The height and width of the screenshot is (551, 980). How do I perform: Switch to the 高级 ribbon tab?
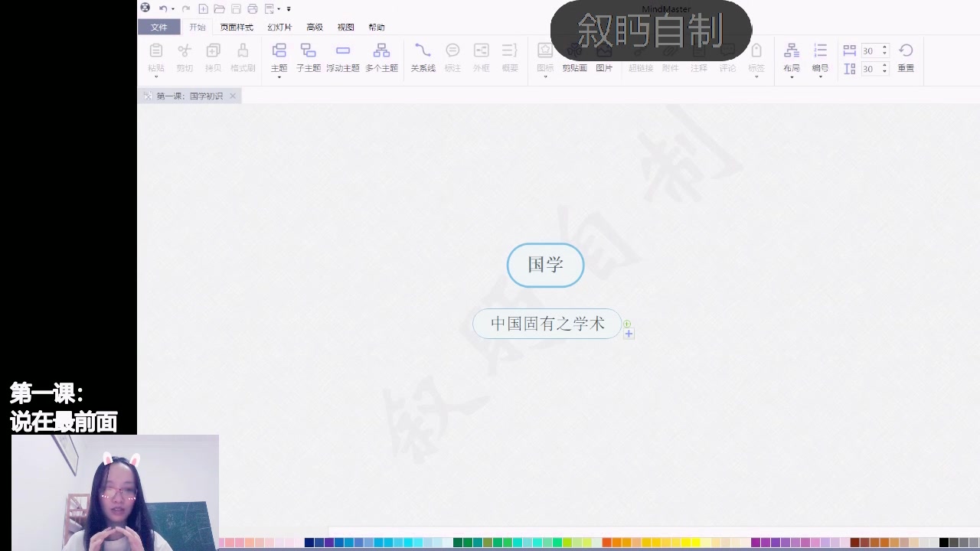click(315, 27)
